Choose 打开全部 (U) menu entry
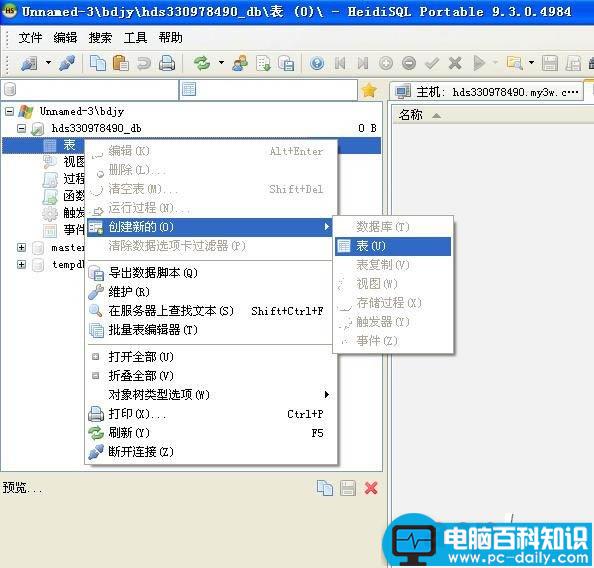 click(209, 357)
